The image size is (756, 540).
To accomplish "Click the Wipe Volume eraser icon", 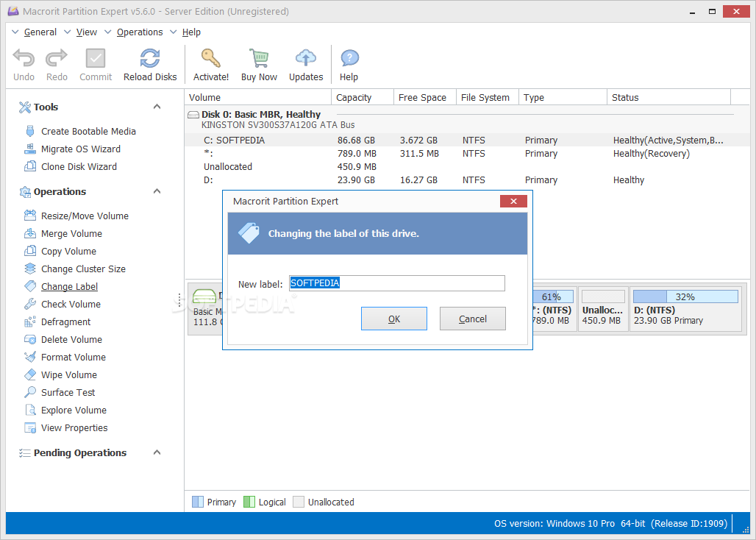I will point(30,374).
